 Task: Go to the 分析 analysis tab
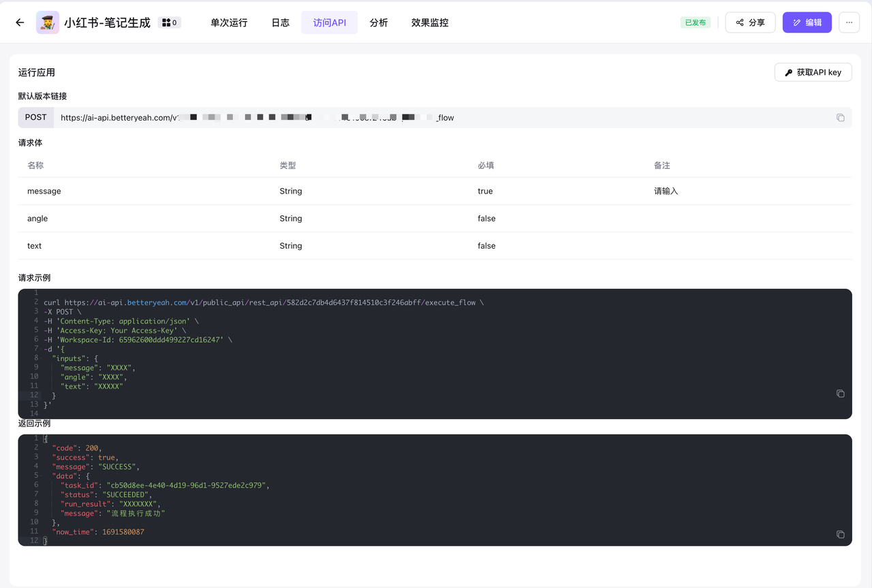[379, 22]
